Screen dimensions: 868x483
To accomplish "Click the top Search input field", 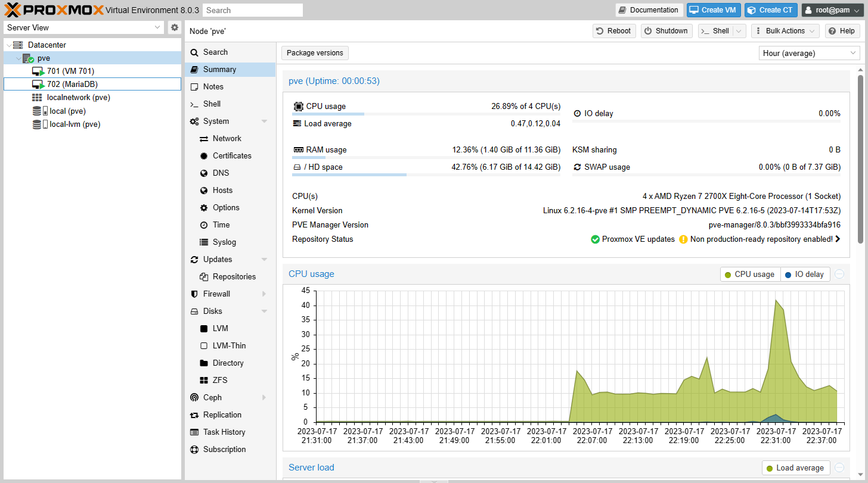I will (x=252, y=10).
